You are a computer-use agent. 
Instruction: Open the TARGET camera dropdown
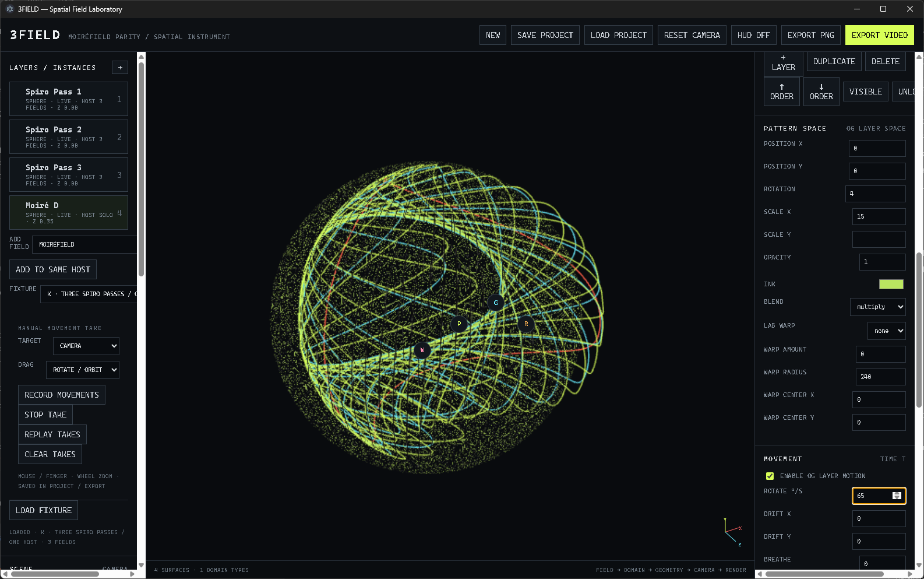[x=86, y=346]
